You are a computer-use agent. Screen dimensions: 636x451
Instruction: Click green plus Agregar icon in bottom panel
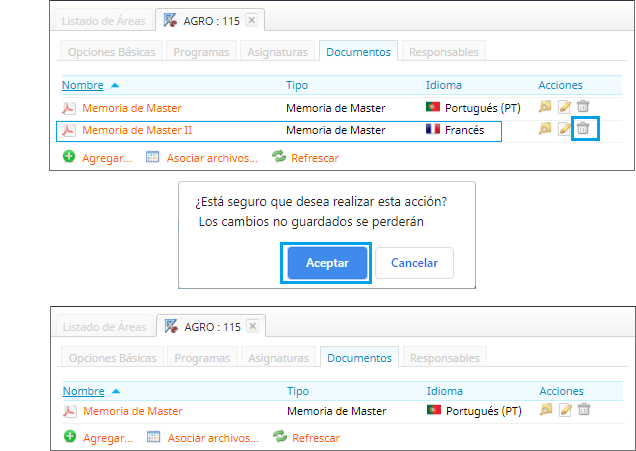pyautogui.click(x=70, y=436)
